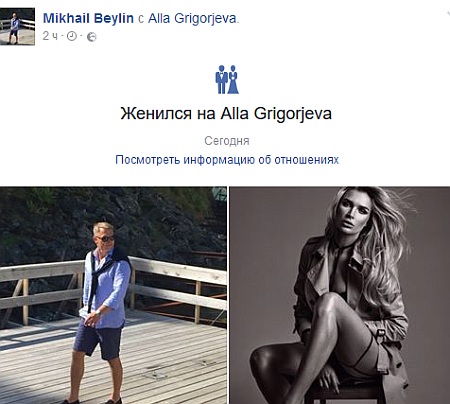Open Mikhail Beylin's small profile avatar
The height and width of the screenshot is (404, 450).
(17, 27)
